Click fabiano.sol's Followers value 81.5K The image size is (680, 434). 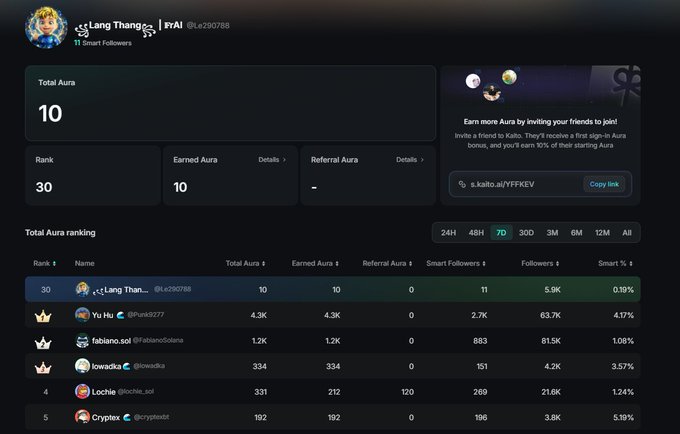click(x=551, y=341)
